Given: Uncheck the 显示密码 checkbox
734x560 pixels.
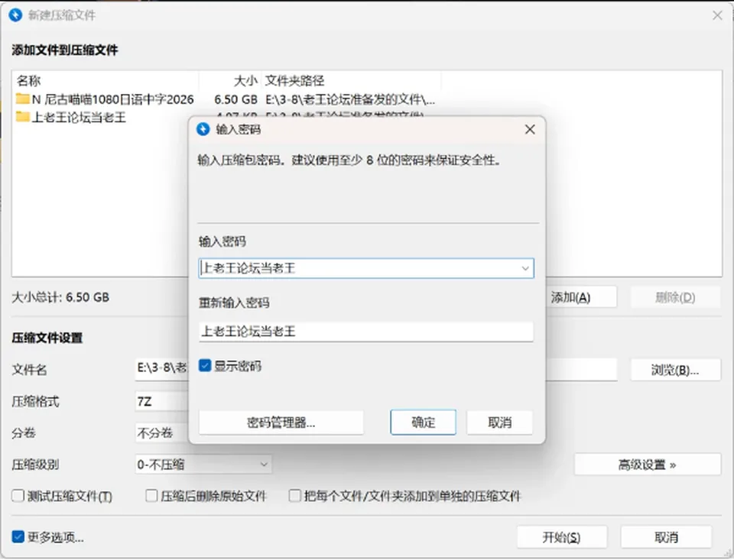Looking at the screenshot, I should pyautogui.click(x=205, y=365).
